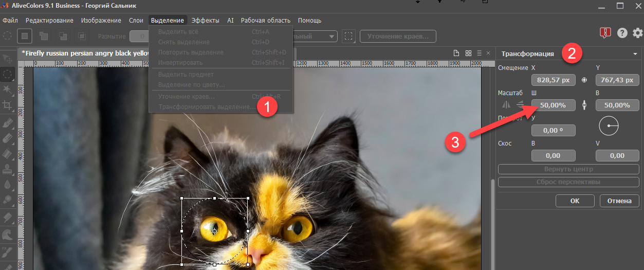Click the rotation angle dial
Screen dimensions: 644x270
coord(609,126)
